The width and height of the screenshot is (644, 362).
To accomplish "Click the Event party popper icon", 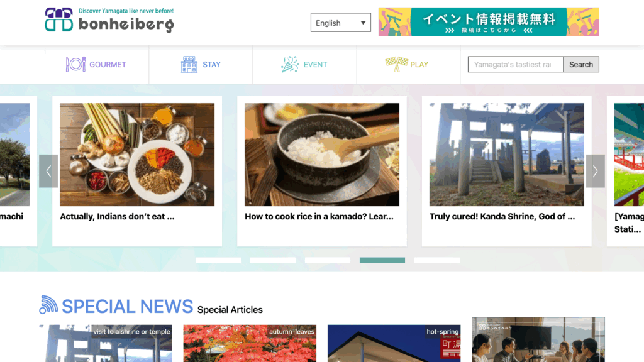I will click(290, 65).
